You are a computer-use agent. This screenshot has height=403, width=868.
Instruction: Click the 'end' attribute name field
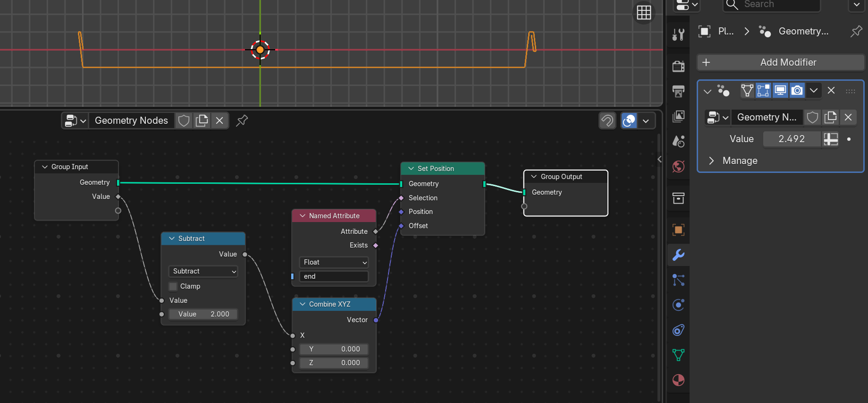pyautogui.click(x=334, y=276)
